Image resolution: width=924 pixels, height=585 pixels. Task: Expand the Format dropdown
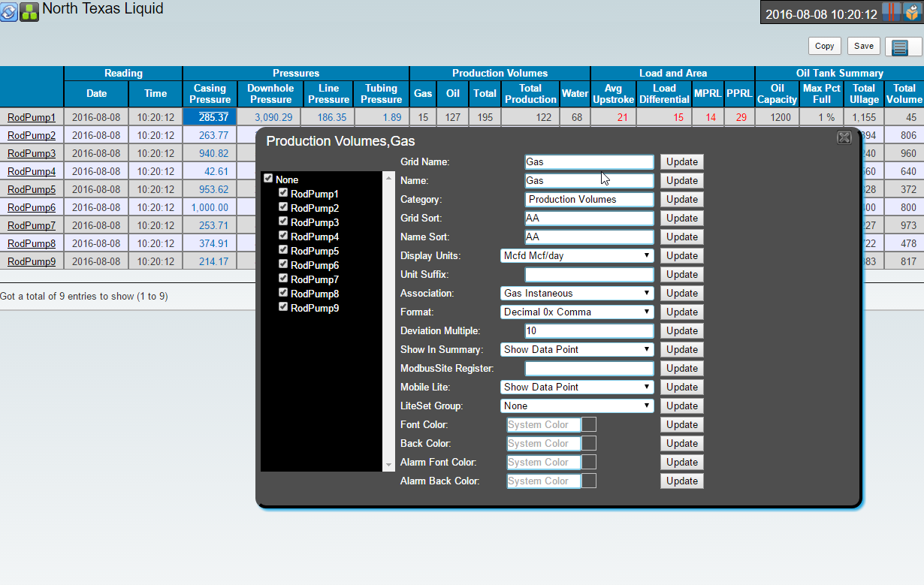coord(577,312)
